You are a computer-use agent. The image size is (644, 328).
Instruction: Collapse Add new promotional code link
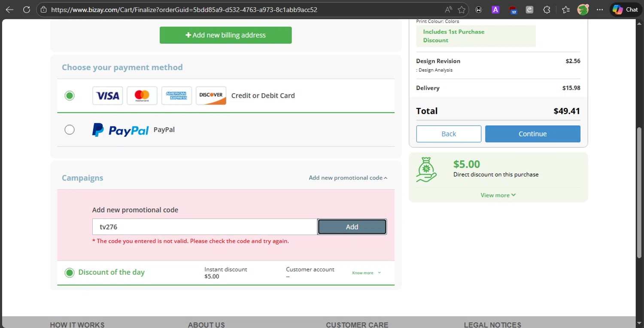click(348, 178)
